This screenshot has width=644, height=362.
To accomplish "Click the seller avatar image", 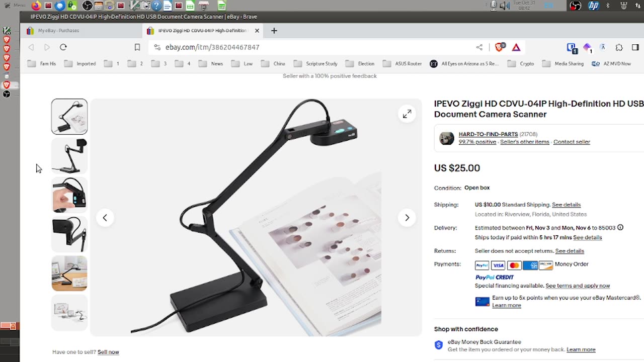I will pyautogui.click(x=447, y=138).
